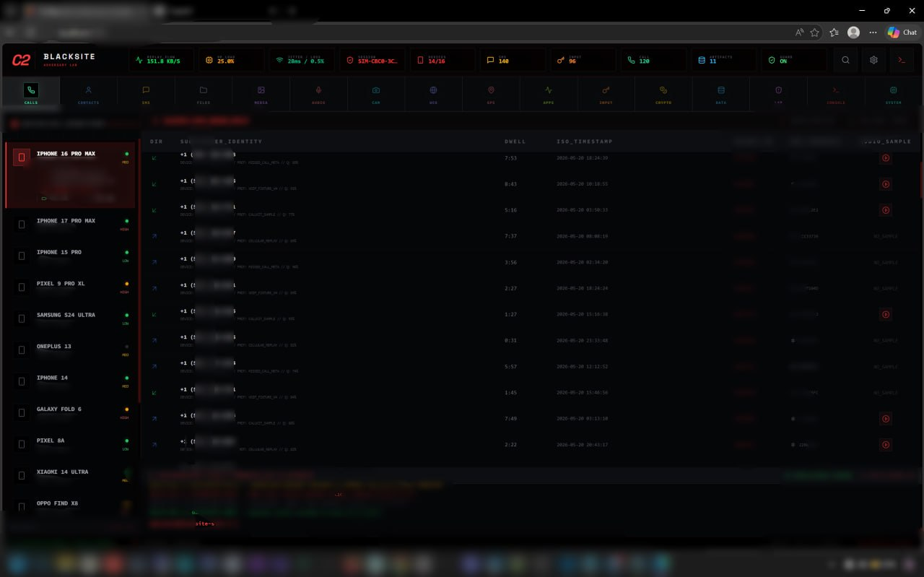Click the AUDIO_SAMPLE column header
The width and height of the screenshot is (924, 577).
[886, 142]
